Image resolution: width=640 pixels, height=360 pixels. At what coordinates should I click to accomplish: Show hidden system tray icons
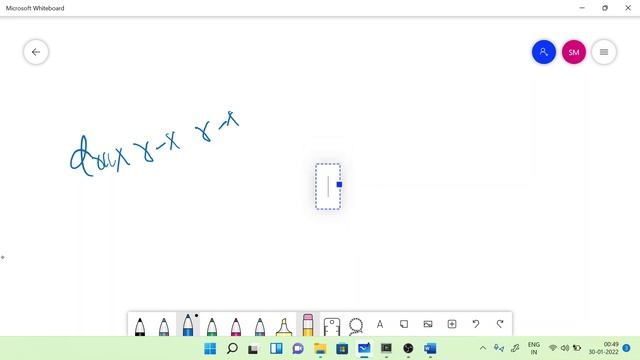coord(483,348)
